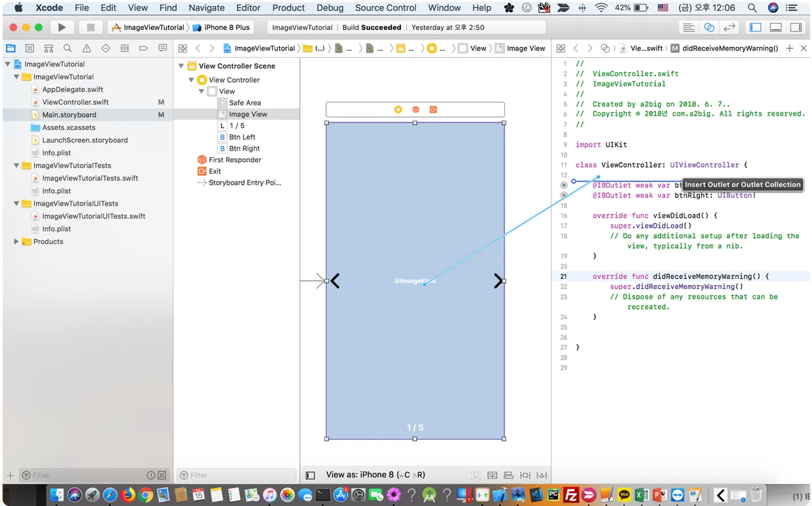Click the didReceiveMemoryWarning() jump bar item
Image resolution: width=812 pixels, height=506 pixels.
coord(724,48)
